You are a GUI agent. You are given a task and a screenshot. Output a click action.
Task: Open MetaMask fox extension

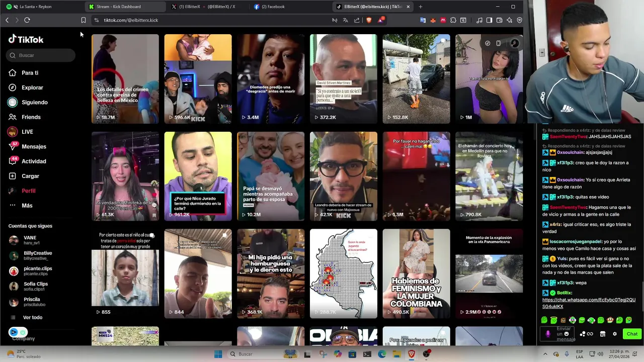pos(433,20)
